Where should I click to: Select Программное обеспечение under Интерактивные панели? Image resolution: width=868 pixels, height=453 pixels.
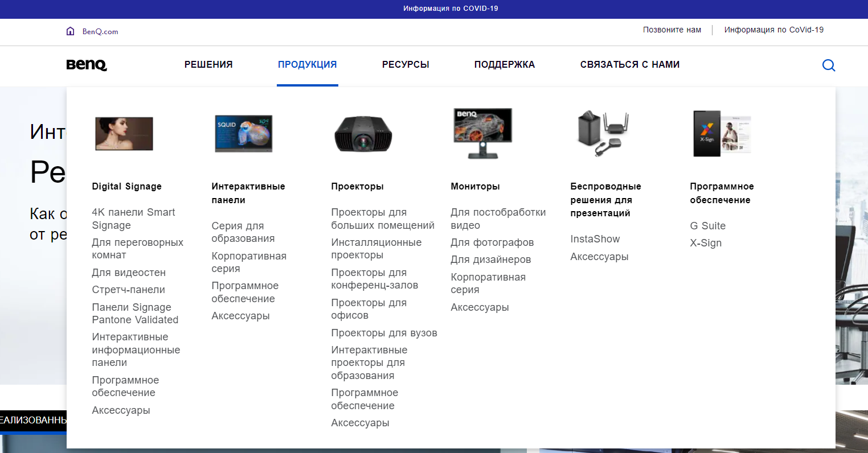(245, 292)
